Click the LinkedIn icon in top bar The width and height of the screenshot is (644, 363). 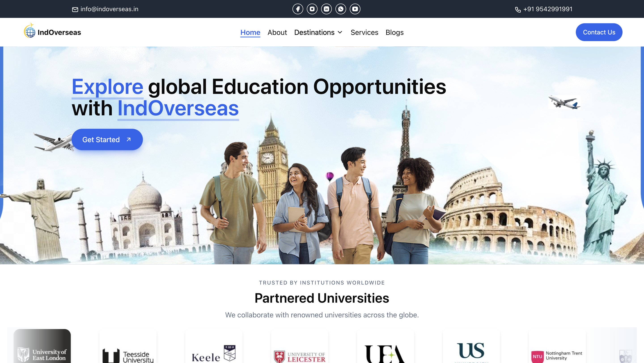(x=326, y=9)
